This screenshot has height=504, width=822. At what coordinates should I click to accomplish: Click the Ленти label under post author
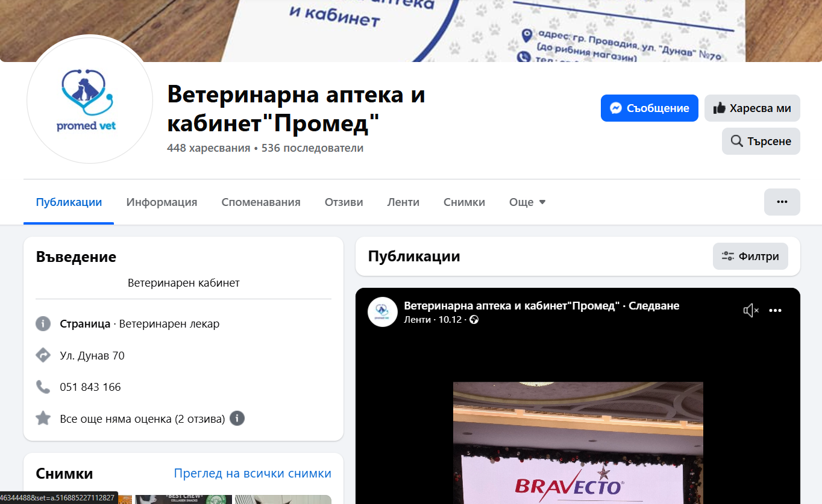tap(417, 320)
